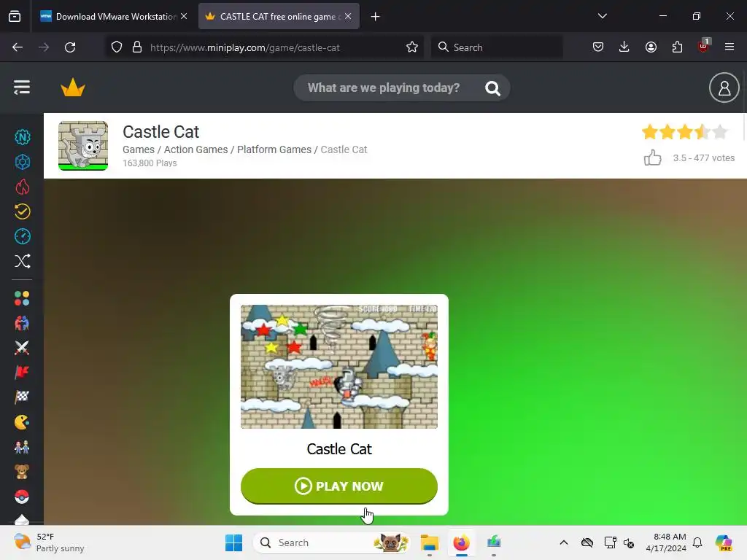Screen dimensions: 747x560
Task: Open the crossed swords action category icon
Action: pos(22,348)
